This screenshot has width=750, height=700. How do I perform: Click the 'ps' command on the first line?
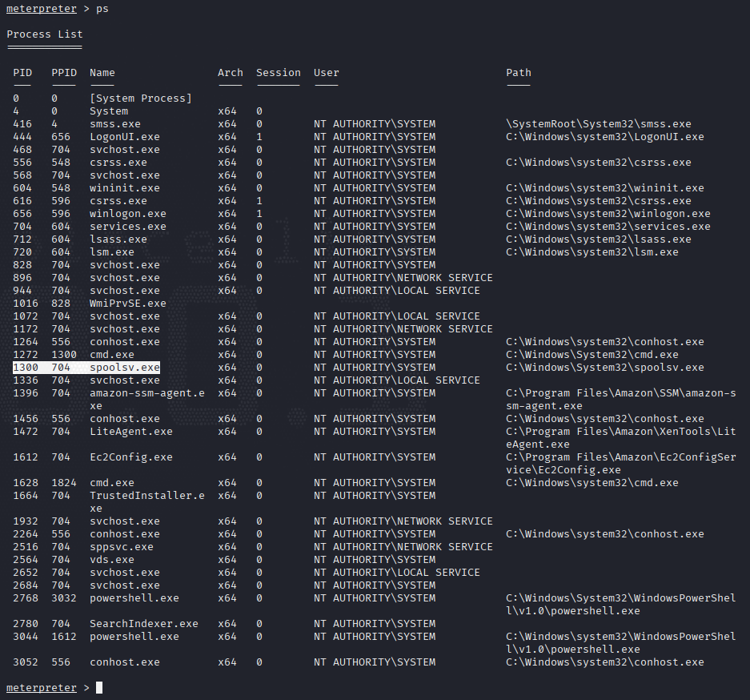[x=102, y=9]
